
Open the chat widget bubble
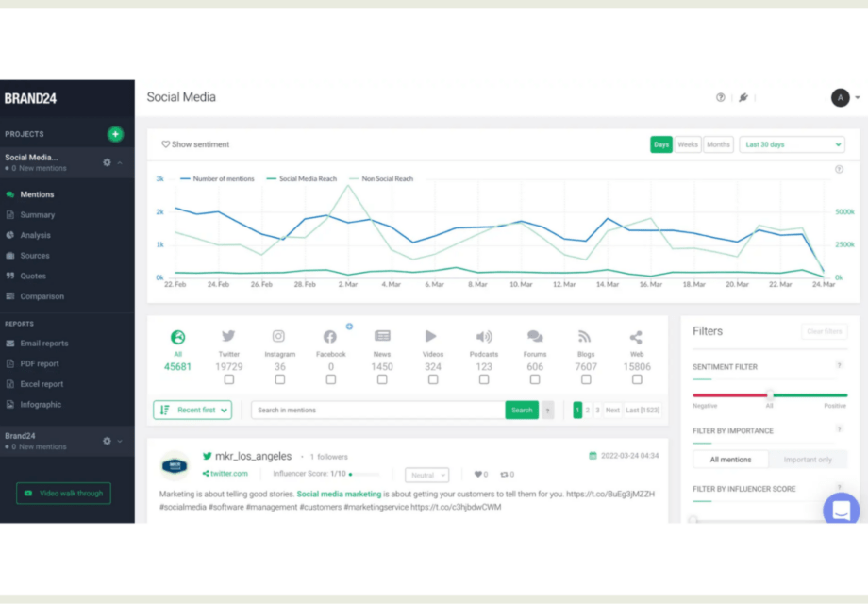pyautogui.click(x=841, y=510)
